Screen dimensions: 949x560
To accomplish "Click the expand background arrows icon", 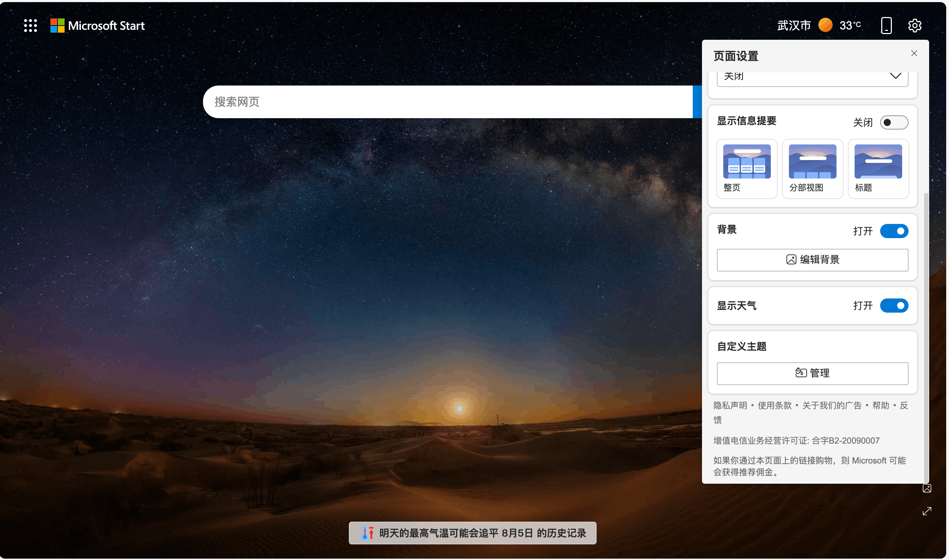I will click(926, 511).
